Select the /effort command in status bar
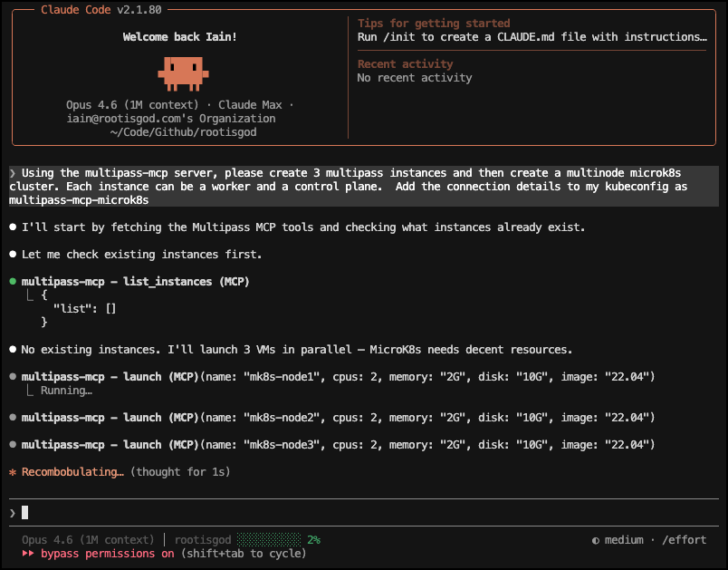 tap(683, 540)
